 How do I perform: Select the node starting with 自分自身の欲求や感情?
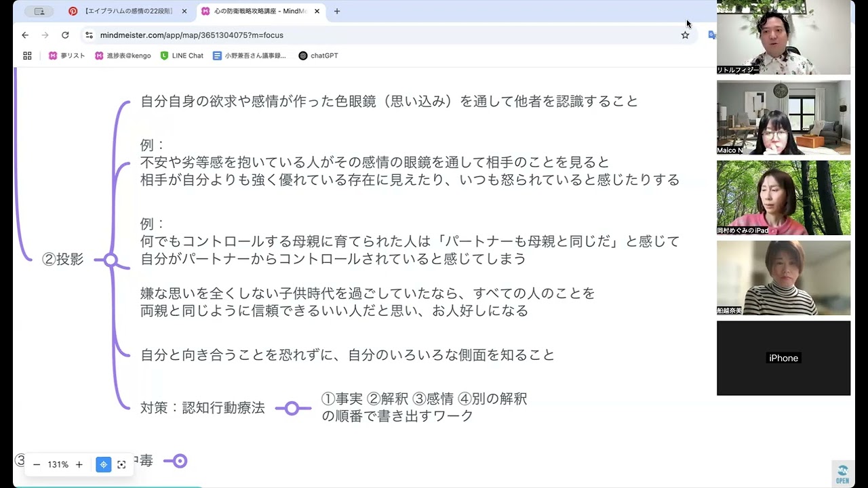389,101
